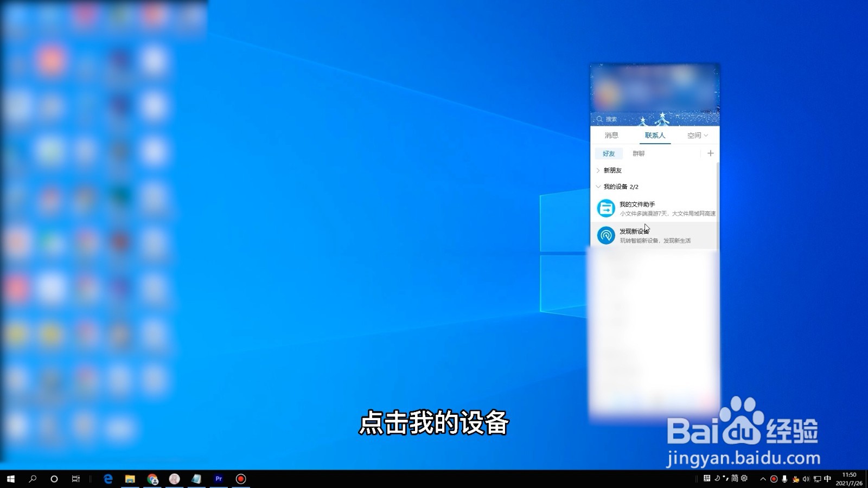This screenshot has width=868, height=488.
Task: Click the microphone icon in the system tray
Action: 783,479
